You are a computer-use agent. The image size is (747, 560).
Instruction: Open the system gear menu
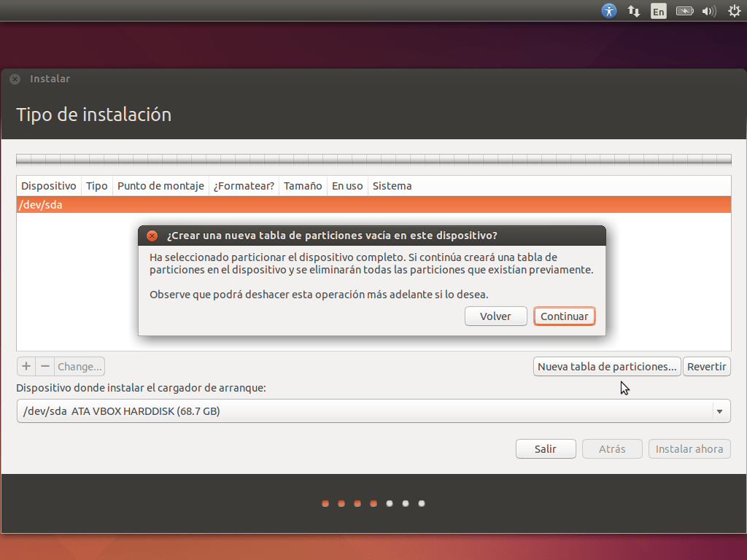point(734,11)
